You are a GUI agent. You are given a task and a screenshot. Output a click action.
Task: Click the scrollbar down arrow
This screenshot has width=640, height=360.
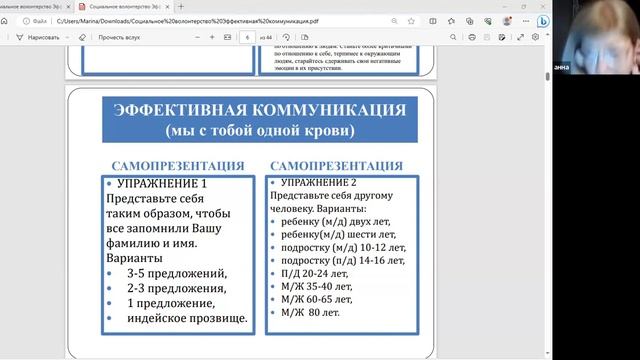coord(547,353)
